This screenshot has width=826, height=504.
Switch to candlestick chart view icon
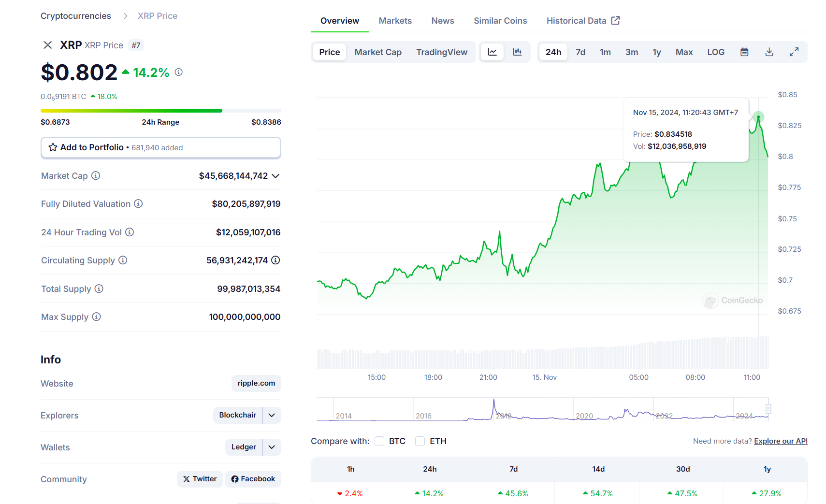click(x=517, y=52)
